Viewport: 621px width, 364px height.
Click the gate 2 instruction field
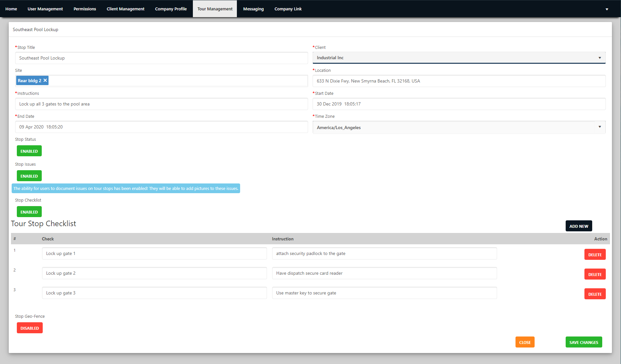pos(384,273)
